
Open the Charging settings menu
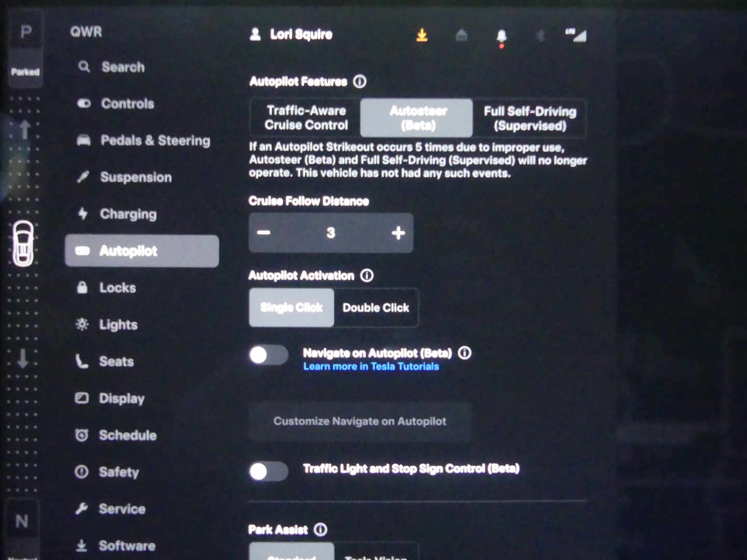pyautogui.click(x=128, y=214)
